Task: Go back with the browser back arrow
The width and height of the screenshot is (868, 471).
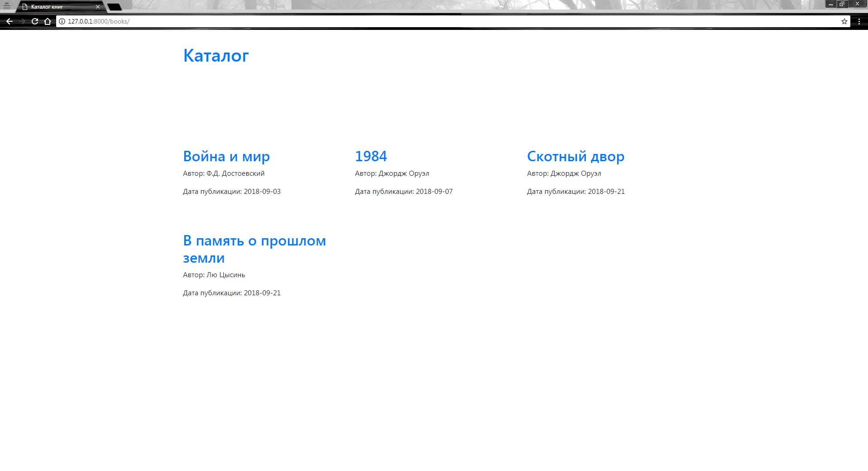Action: 9,21
